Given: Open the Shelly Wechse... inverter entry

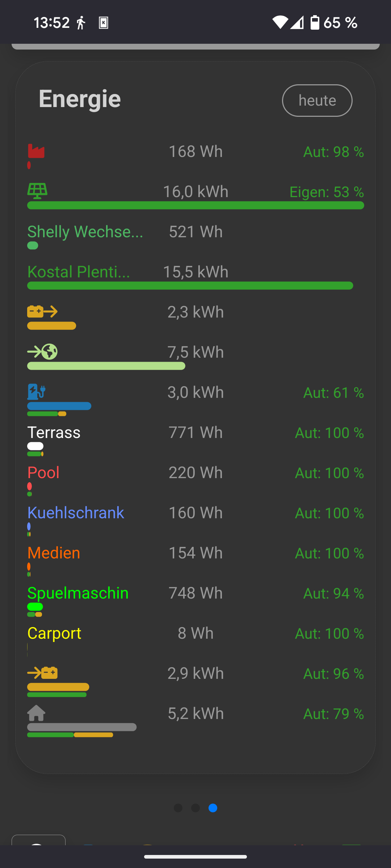Looking at the screenshot, I should (x=85, y=232).
